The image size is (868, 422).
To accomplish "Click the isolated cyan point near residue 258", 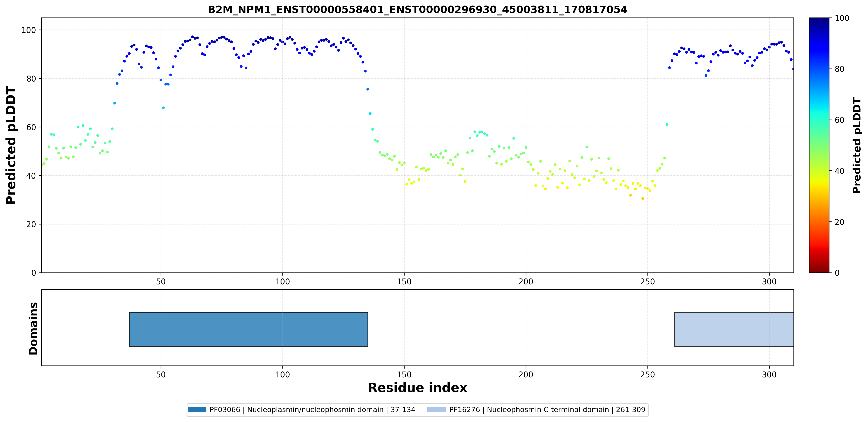I will click(x=667, y=124).
